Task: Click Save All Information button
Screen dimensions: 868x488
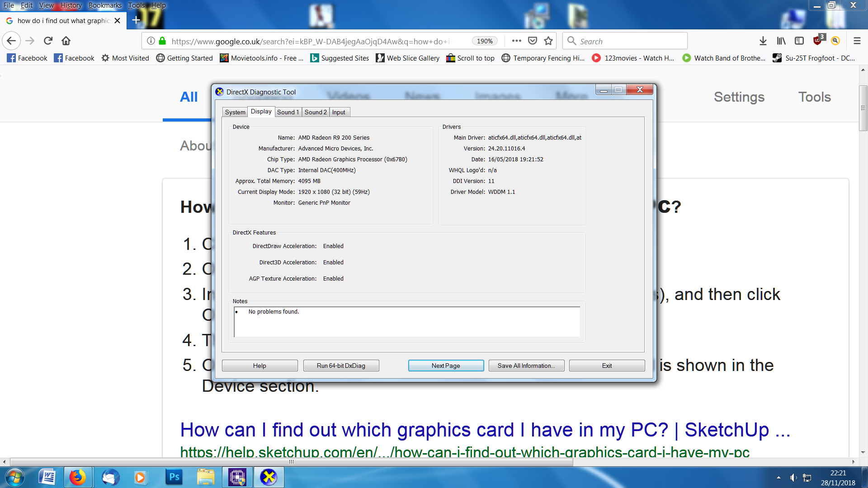Action: [x=526, y=366]
